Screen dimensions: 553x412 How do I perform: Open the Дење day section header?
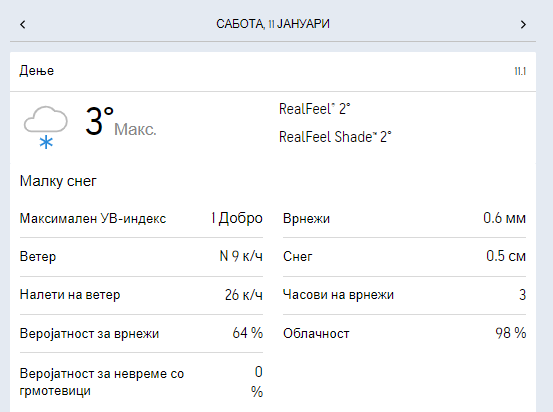[x=273, y=72]
